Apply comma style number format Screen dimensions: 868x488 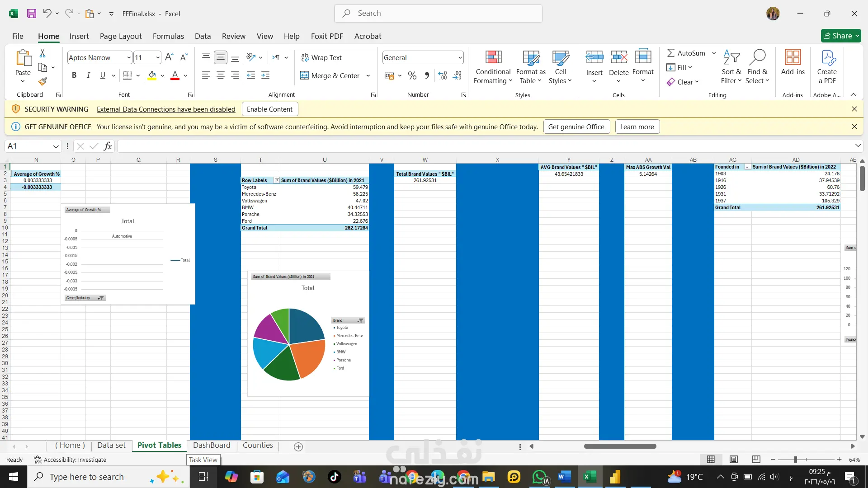pyautogui.click(x=427, y=75)
